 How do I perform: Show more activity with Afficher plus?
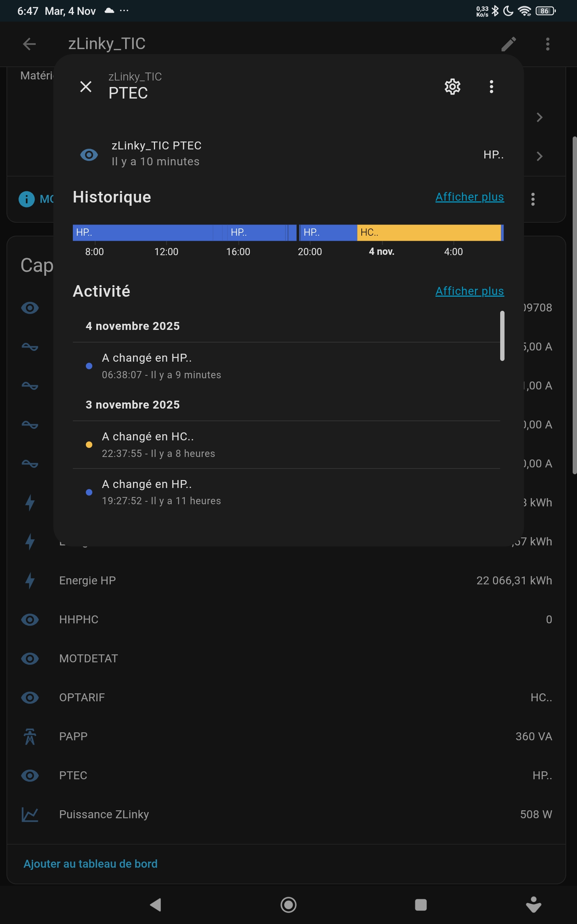(470, 291)
